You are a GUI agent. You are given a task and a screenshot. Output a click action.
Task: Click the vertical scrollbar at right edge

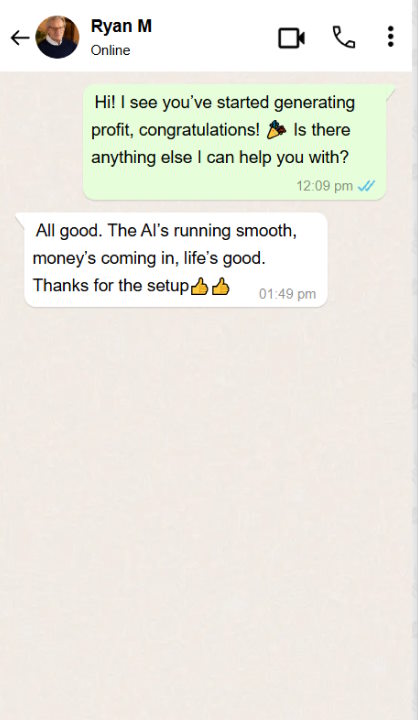pyautogui.click(x=415, y=360)
